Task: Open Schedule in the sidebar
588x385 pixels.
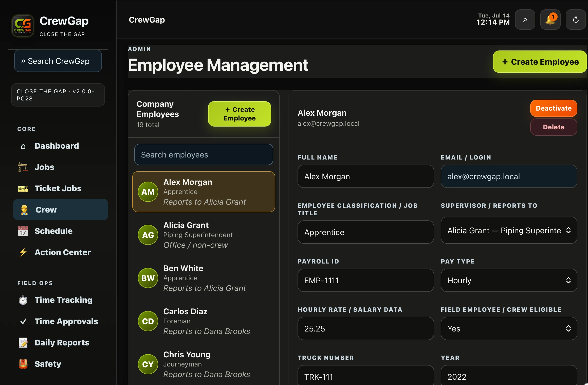Action: tap(60, 231)
